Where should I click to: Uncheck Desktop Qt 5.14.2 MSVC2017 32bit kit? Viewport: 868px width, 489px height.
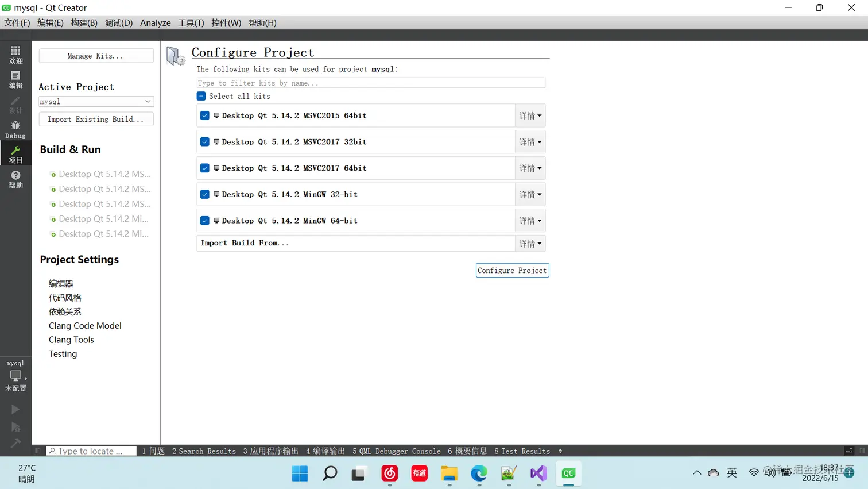coord(205,142)
